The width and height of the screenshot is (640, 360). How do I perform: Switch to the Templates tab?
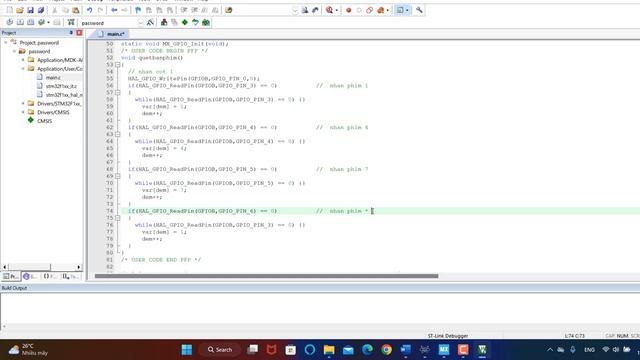click(x=70, y=276)
